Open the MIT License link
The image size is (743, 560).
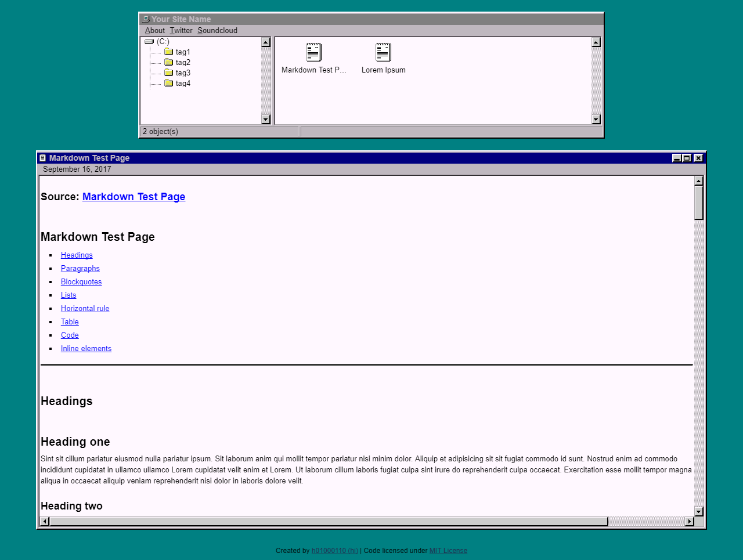tap(448, 551)
